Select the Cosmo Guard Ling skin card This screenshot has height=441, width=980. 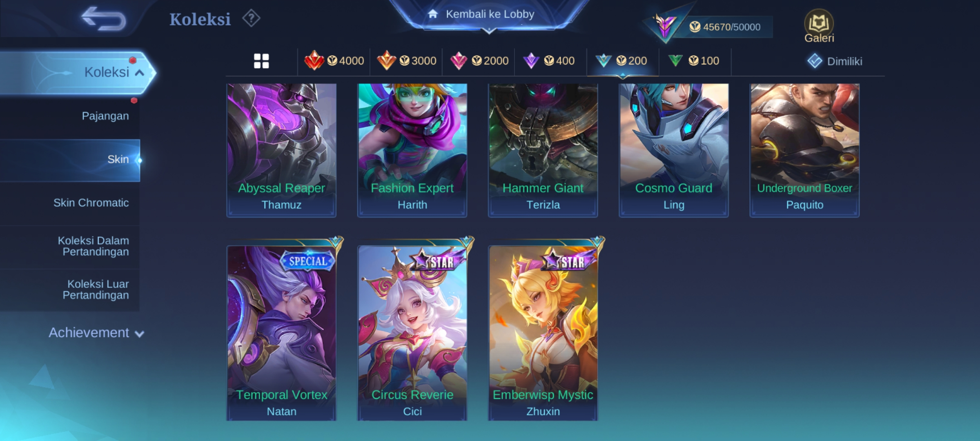[x=674, y=150]
